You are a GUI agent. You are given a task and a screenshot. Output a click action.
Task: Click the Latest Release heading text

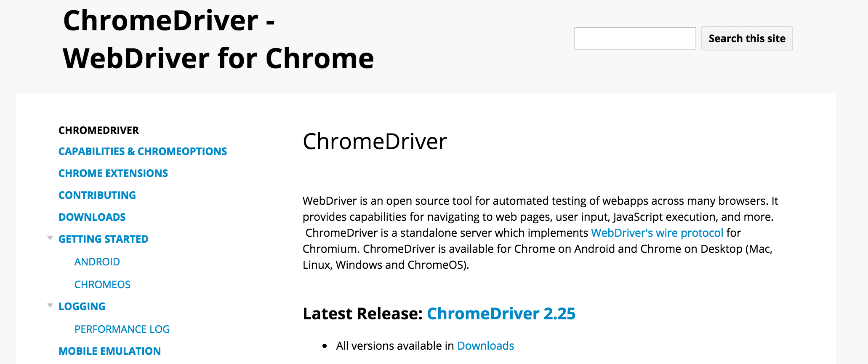pyautogui.click(x=362, y=313)
